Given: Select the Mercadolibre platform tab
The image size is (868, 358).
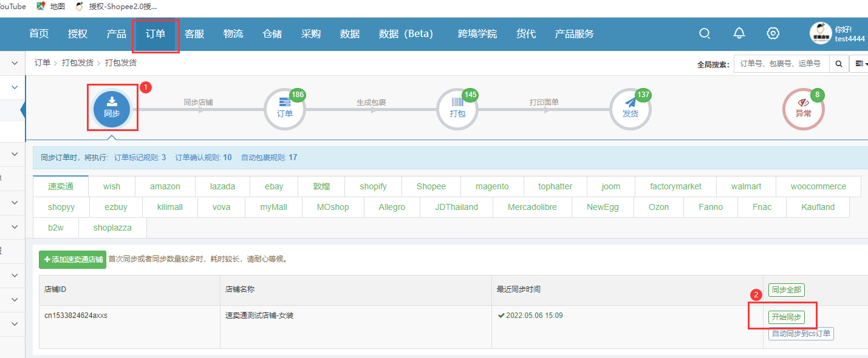Looking at the screenshot, I should coord(533,207).
